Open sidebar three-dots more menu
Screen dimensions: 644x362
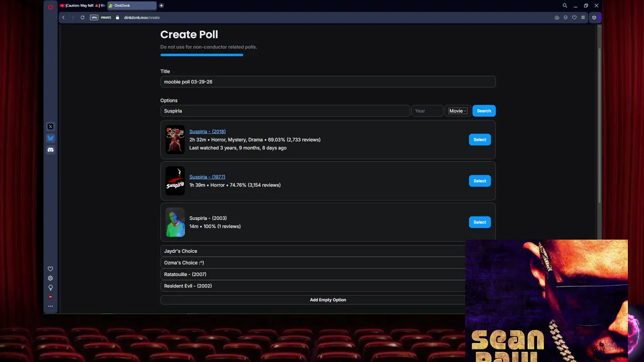(50, 306)
